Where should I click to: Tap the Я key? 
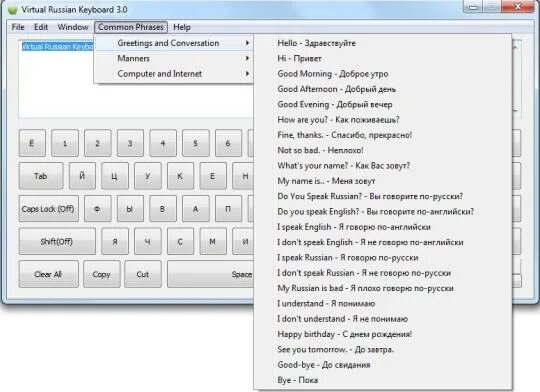pyautogui.click(x=115, y=241)
